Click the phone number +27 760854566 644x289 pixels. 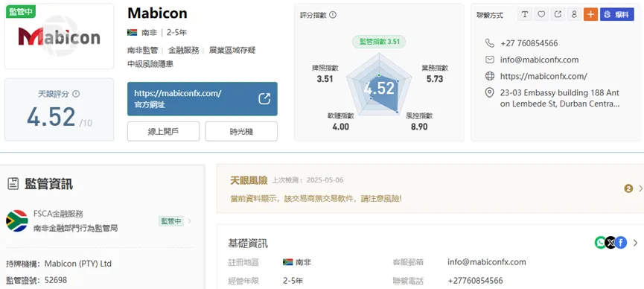[529, 43]
